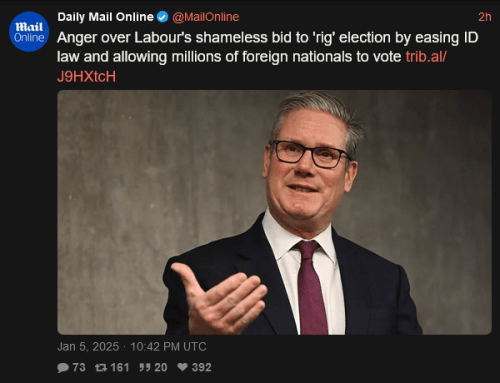
Task: Click the 161 reposts count
Action: 120,367
